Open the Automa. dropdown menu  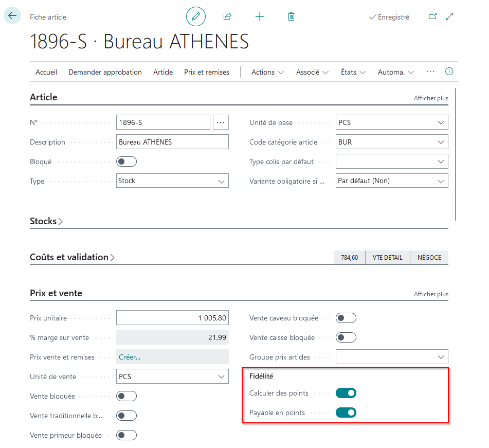(396, 72)
